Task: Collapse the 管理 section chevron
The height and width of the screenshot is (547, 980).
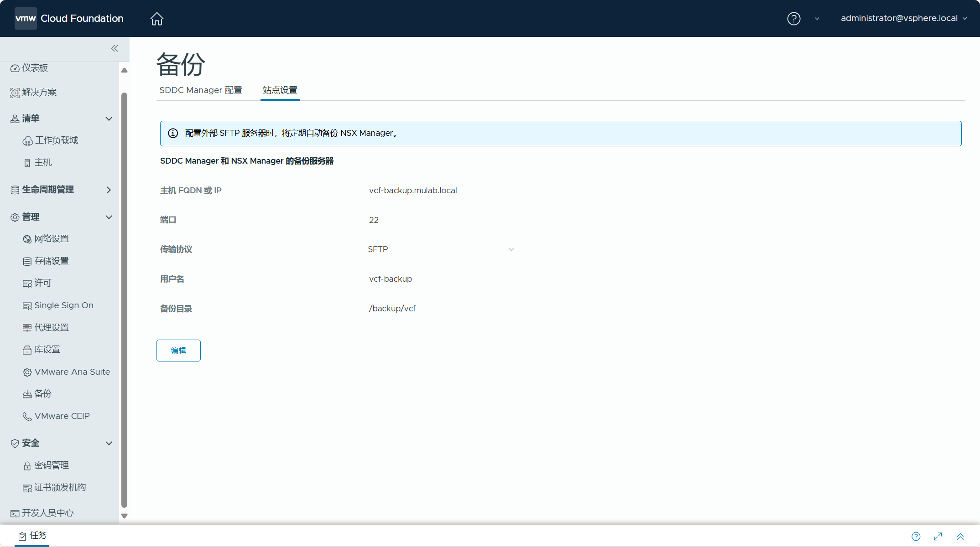Action: (109, 217)
